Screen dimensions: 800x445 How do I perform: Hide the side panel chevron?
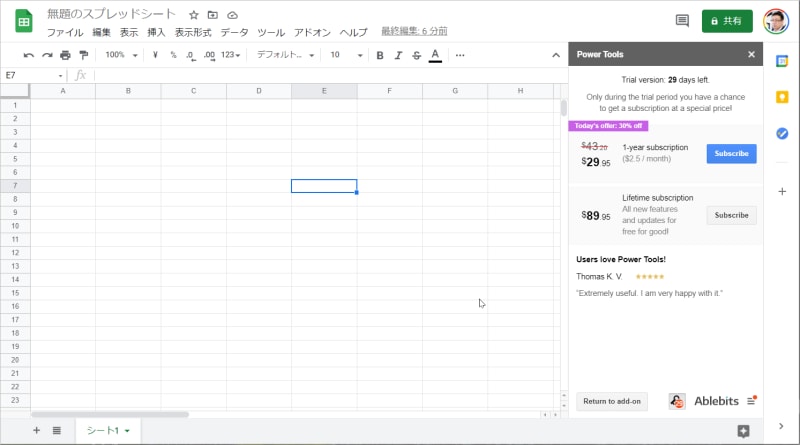(x=781, y=426)
